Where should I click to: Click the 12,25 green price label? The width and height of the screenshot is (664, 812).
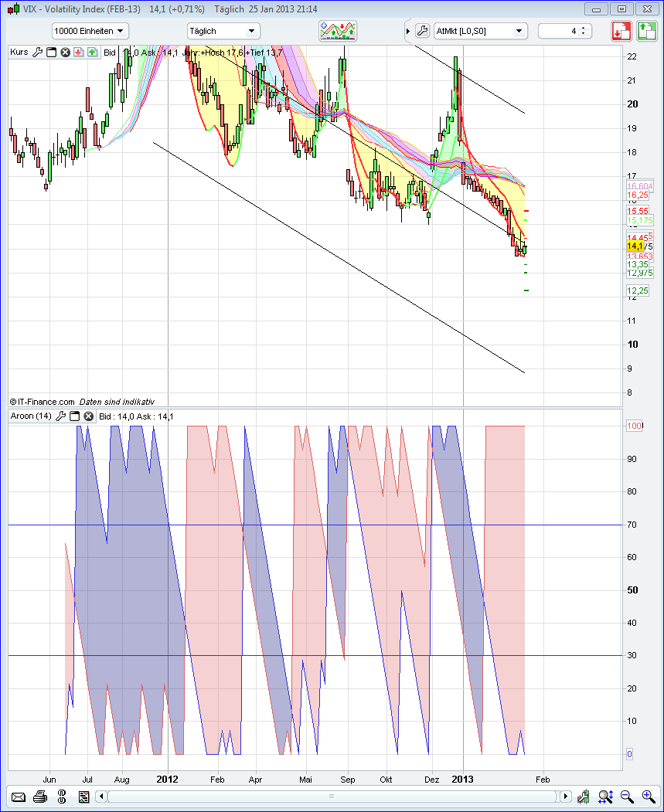tap(638, 290)
